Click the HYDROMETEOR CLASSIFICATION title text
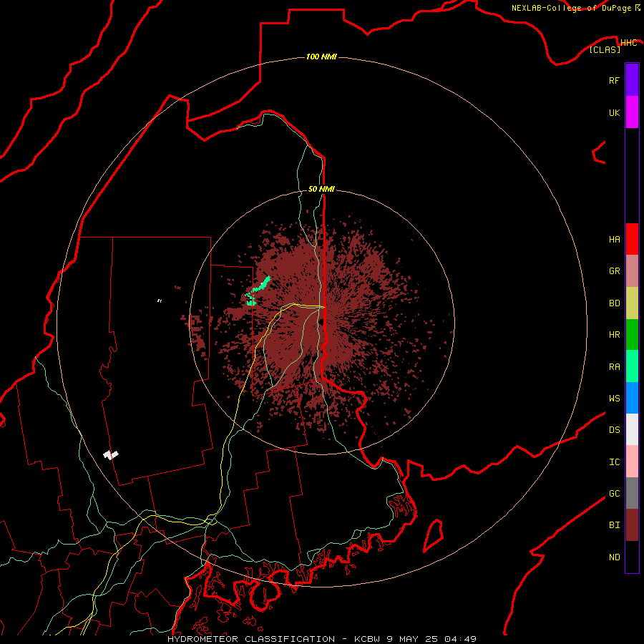The image size is (644, 644). coord(251,639)
